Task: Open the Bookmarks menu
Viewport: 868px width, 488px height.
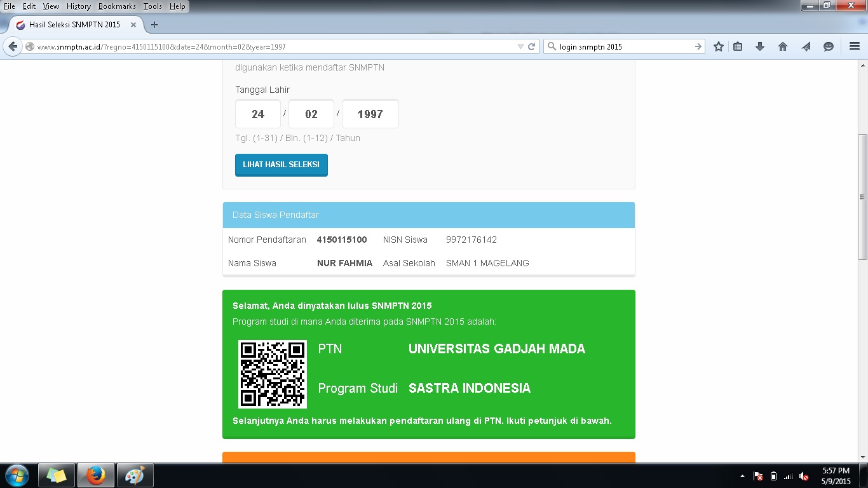Action: coord(117,6)
